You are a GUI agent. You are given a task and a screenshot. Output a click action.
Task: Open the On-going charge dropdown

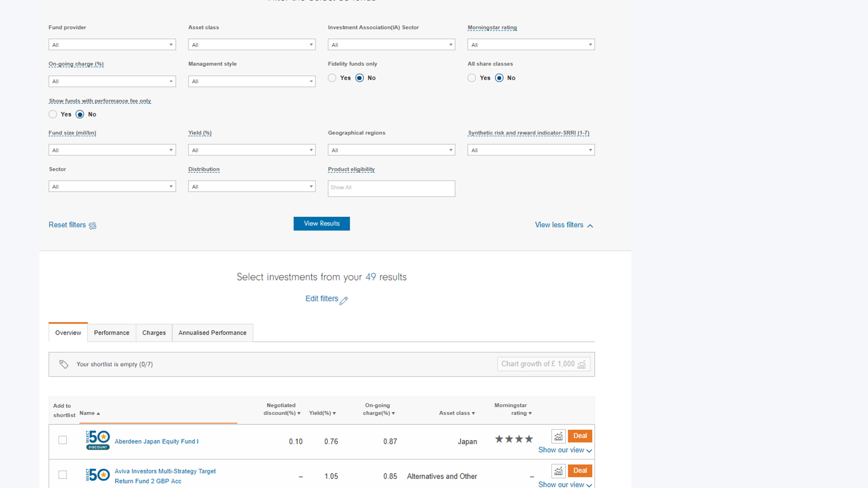coord(112,81)
